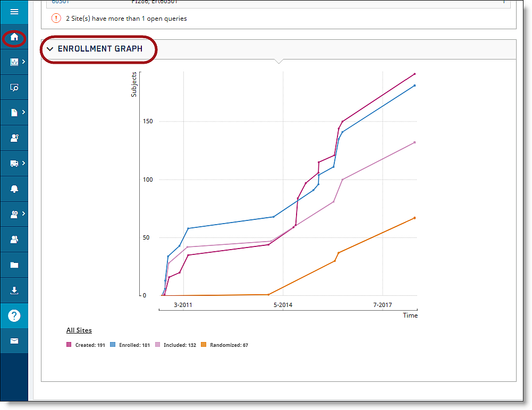532x410 pixels.
Task: Click the open queries warning icon
Action: point(56,19)
